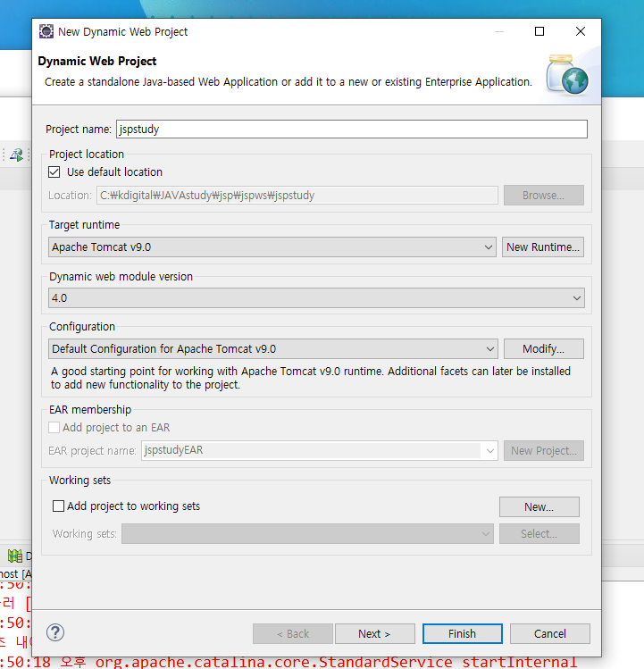Open the Target runtime dropdown
The height and width of the screenshot is (669, 644).
tap(272, 247)
